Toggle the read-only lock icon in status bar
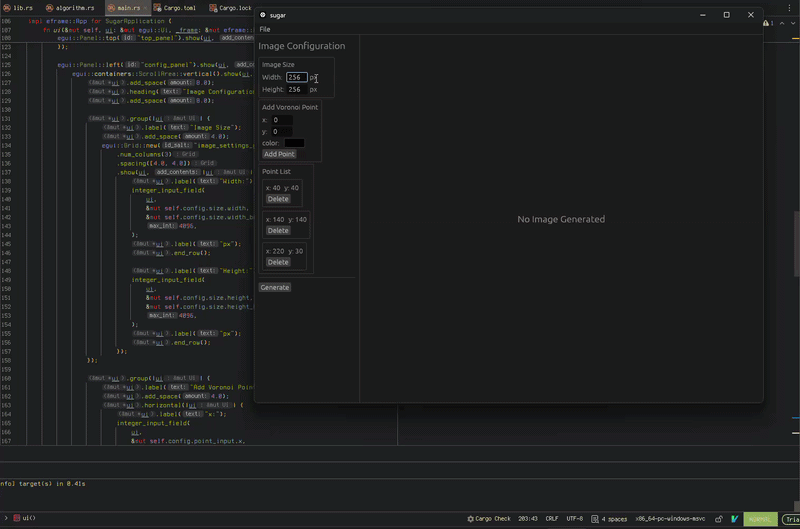This screenshot has height=529, width=800. click(x=718, y=519)
